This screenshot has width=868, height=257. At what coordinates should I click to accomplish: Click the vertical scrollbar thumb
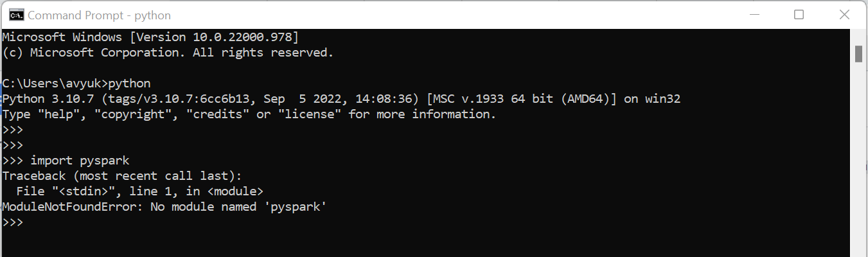coord(858,53)
